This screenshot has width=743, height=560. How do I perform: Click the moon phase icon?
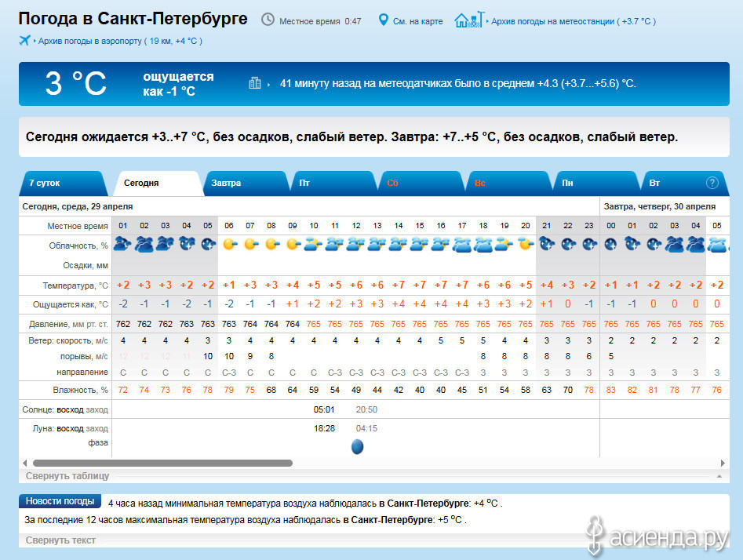tap(357, 446)
